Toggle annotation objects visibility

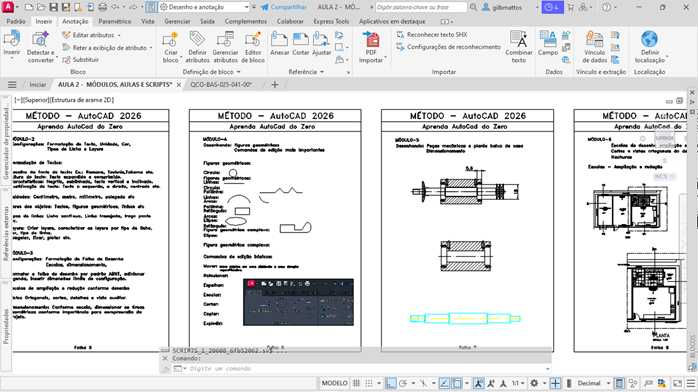(479, 383)
